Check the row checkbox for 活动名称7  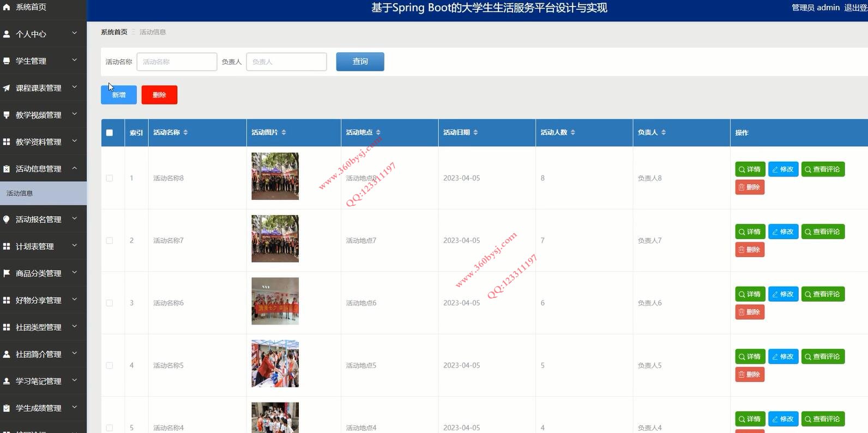[x=110, y=240]
